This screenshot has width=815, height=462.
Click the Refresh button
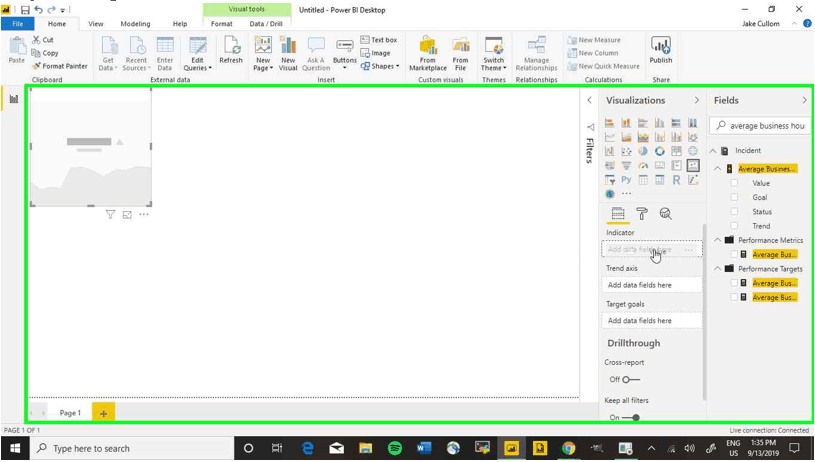pyautogui.click(x=231, y=50)
